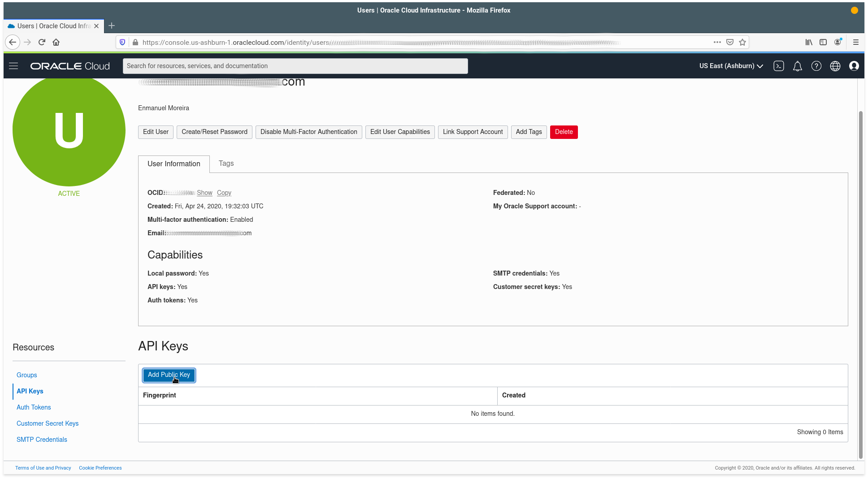868x479 pixels.
Task: Open Groups in Resources list
Action: [x=27, y=375]
